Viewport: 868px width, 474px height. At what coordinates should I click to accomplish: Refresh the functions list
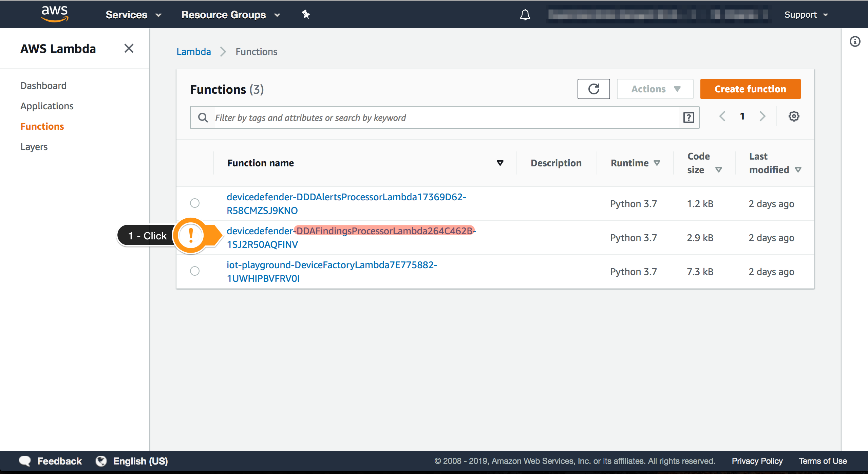[593, 89]
